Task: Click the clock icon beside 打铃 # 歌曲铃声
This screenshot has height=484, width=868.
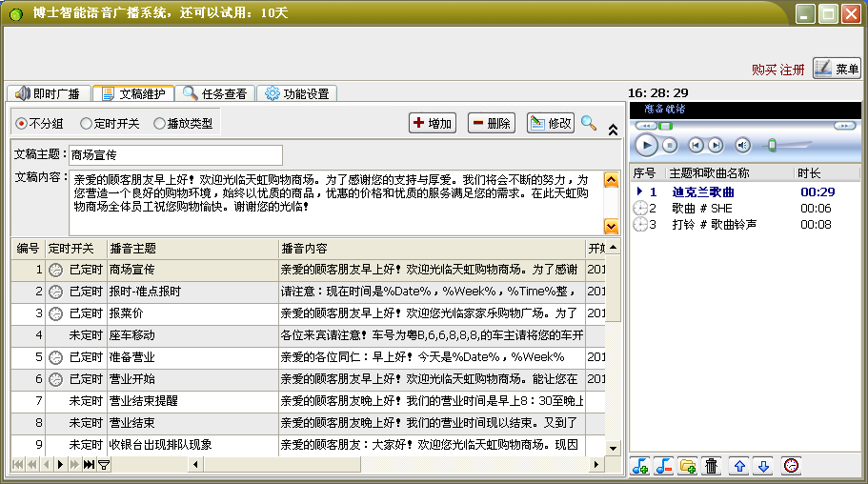Action: point(640,224)
